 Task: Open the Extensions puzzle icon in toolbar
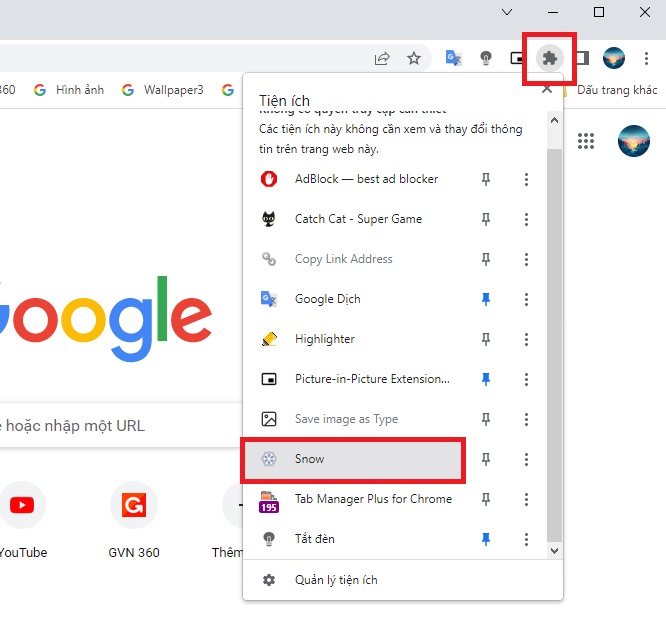pos(549,58)
